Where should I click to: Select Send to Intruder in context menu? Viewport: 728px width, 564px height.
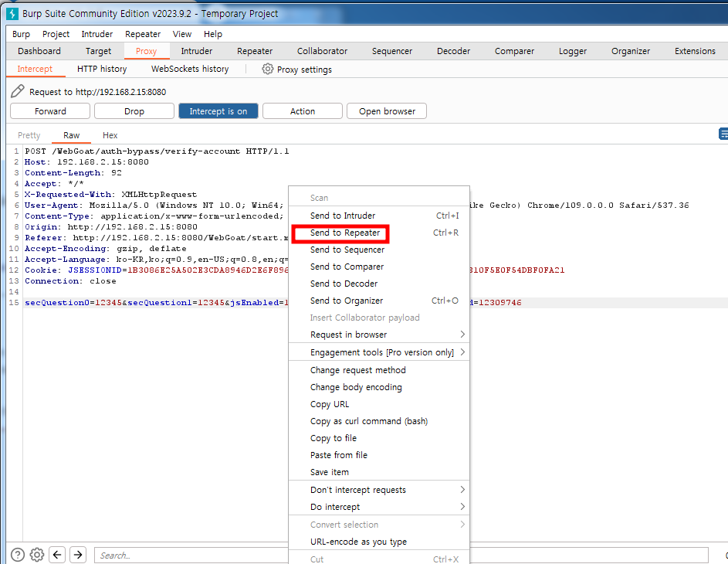pyautogui.click(x=379, y=216)
